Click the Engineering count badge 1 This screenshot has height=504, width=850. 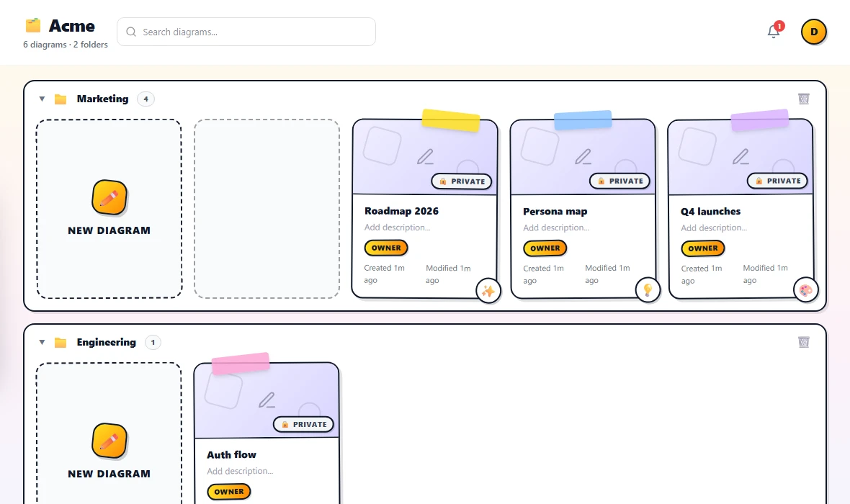[x=153, y=343]
